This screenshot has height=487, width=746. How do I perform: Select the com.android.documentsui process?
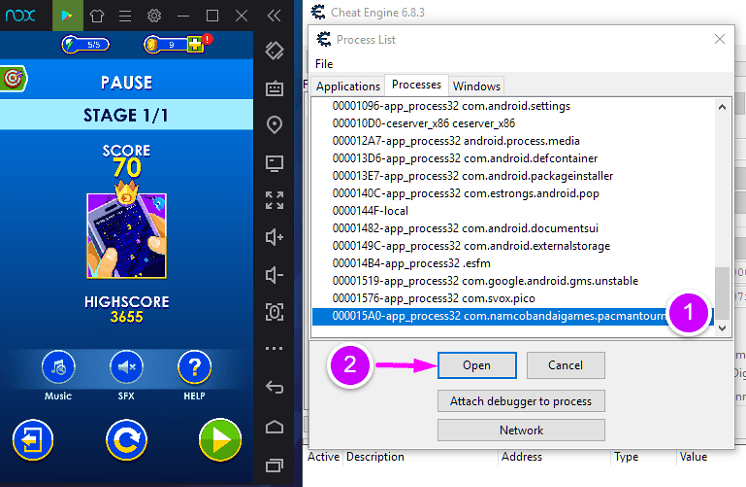513,228
